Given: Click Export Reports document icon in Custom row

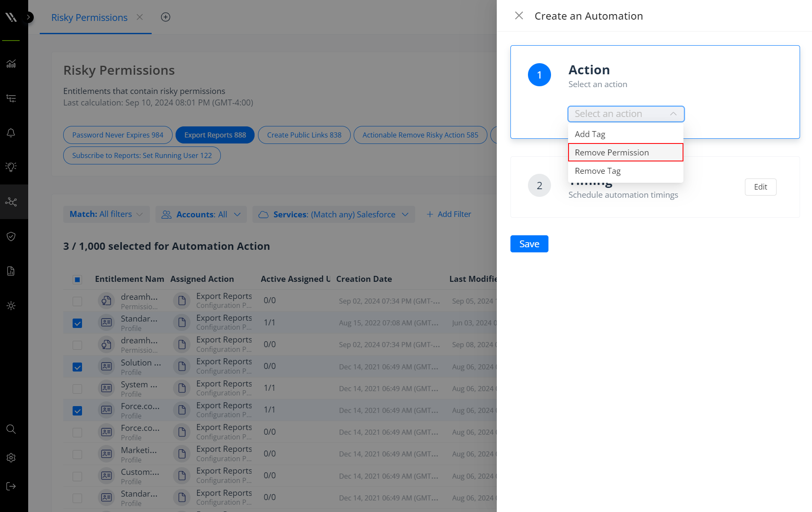Looking at the screenshot, I should 182,476.
